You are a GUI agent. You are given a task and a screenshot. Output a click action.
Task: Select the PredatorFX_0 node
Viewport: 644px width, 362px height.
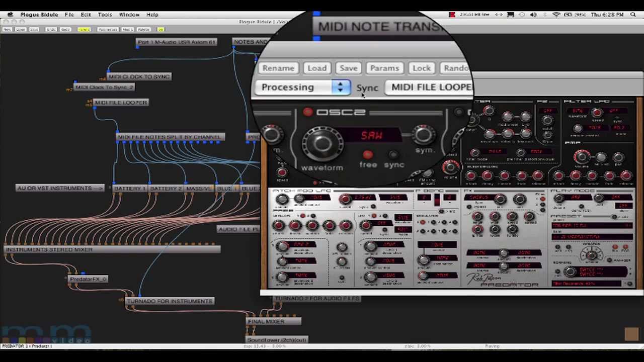tap(88, 279)
